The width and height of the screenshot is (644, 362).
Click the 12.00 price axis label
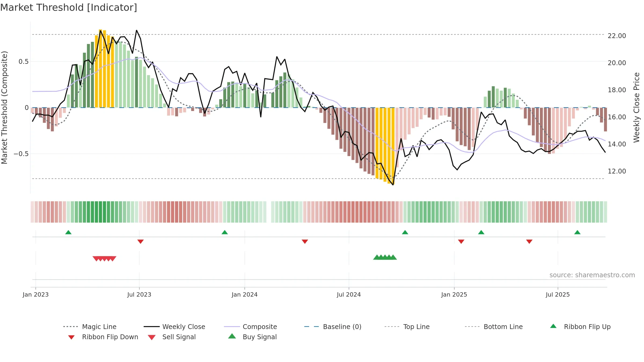617,171
